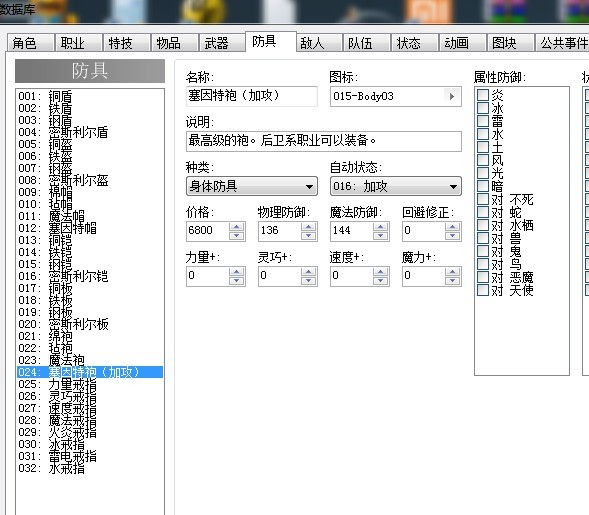This screenshot has height=515, width=589.
Task: Click the 价格 value field showing 6800
Action: coord(208,231)
